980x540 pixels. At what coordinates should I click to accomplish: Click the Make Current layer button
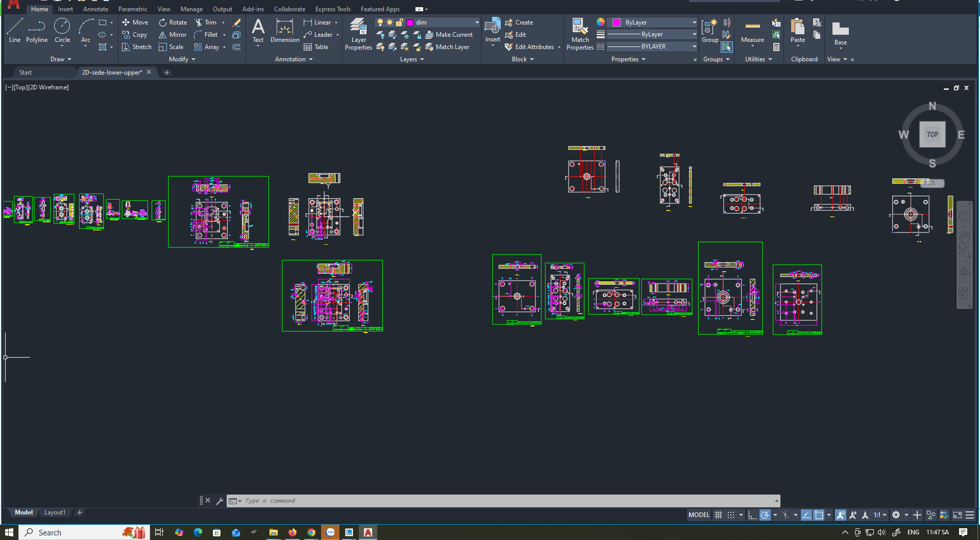pyautogui.click(x=449, y=35)
